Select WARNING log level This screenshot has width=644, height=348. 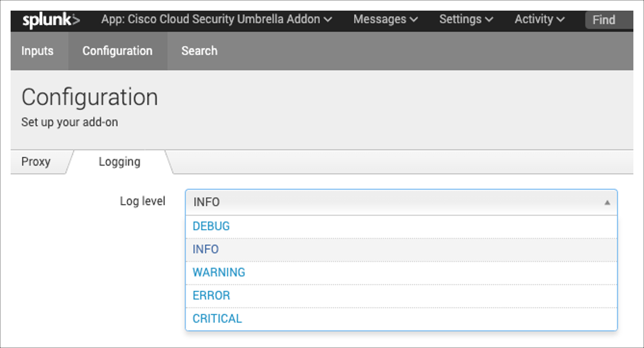(x=218, y=272)
